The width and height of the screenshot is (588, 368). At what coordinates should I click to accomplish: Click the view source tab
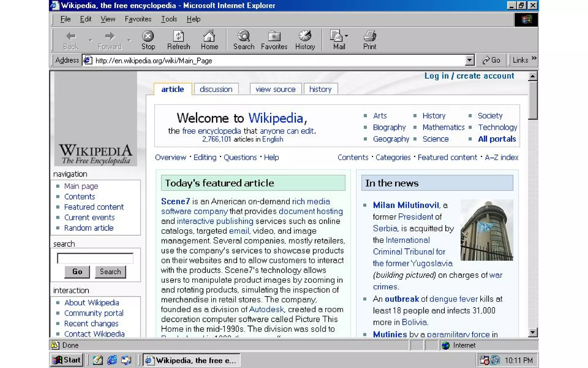275,89
